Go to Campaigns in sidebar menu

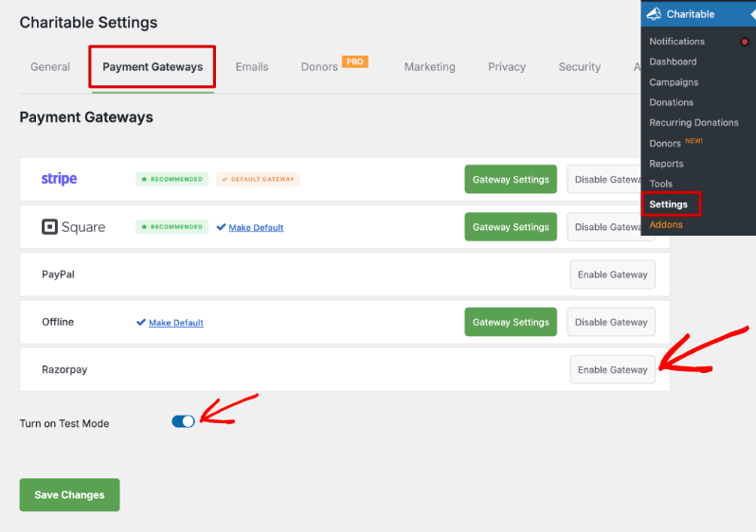(674, 82)
